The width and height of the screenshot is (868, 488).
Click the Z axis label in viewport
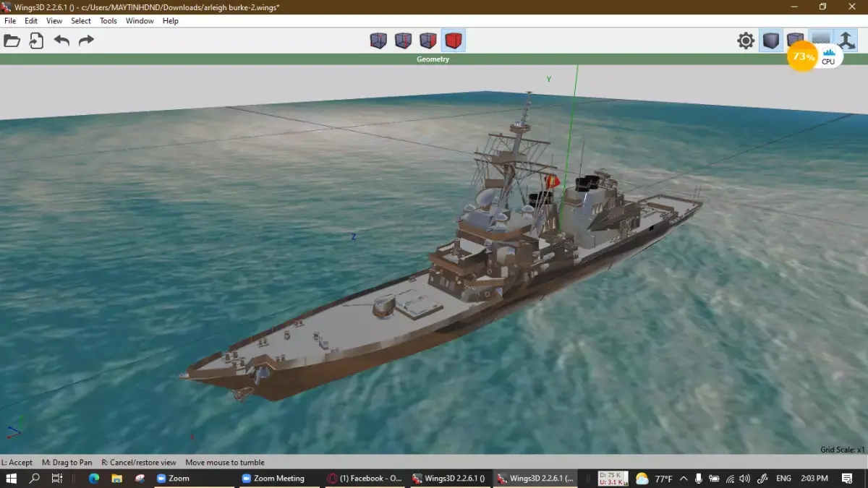[354, 236]
